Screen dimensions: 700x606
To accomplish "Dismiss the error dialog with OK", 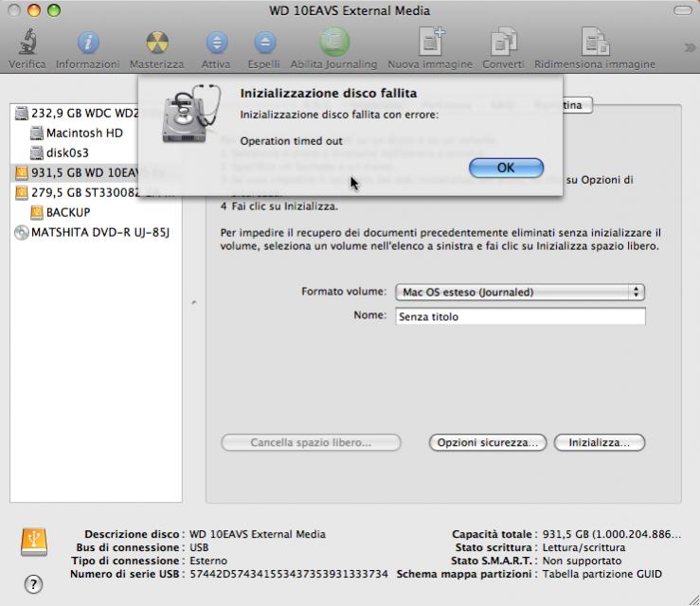I will click(506, 168).
